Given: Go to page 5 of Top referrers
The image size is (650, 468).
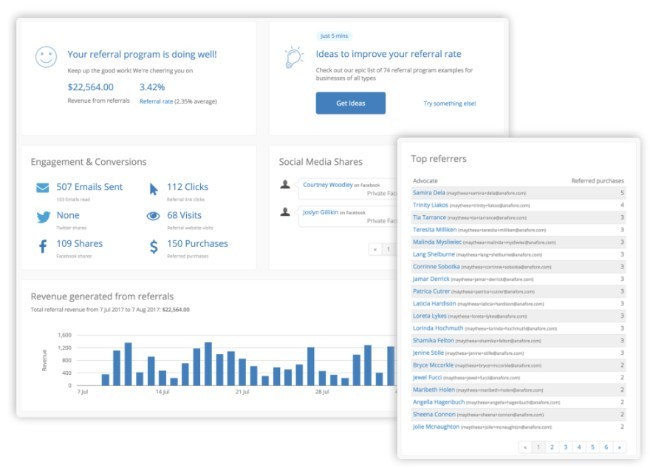Looking at the screenshot, I should tap(592, 447).
